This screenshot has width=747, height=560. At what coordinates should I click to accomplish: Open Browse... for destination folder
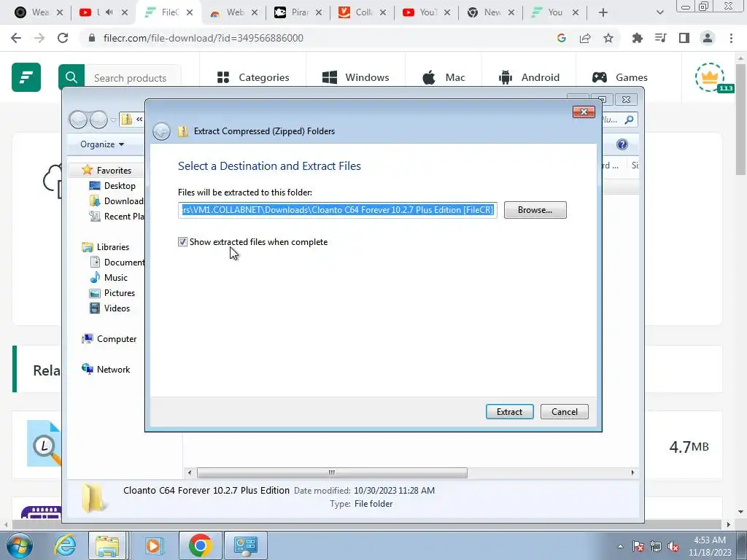pos(535,210)
